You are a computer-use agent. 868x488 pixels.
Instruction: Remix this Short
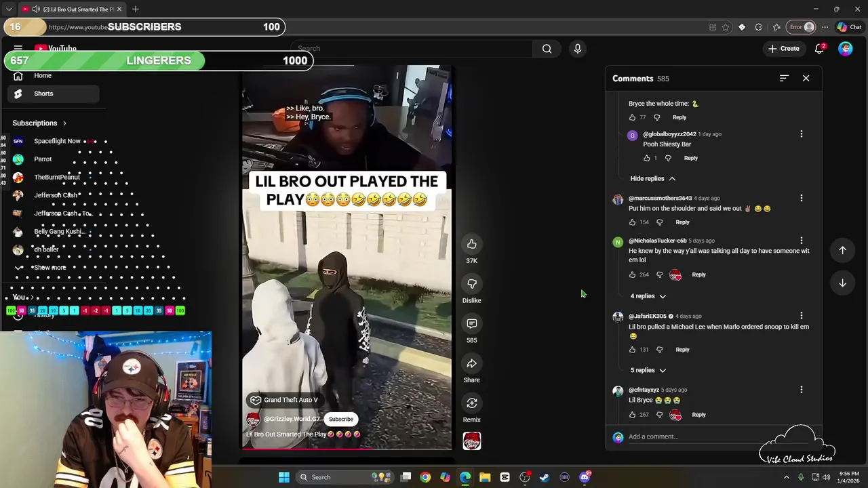pos(471,404)
